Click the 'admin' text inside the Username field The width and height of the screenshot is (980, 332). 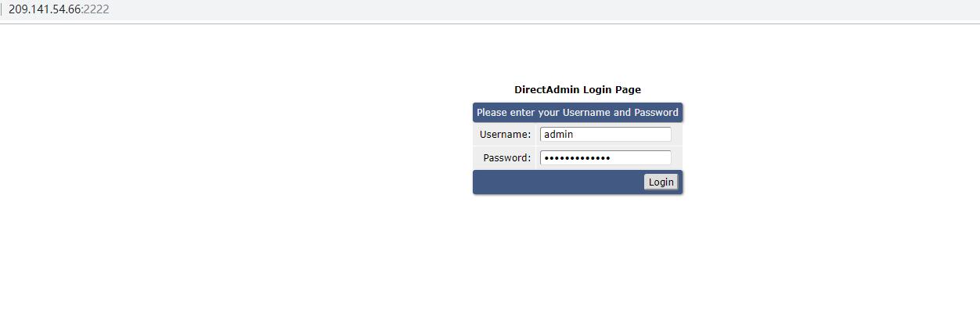[559, 134]
